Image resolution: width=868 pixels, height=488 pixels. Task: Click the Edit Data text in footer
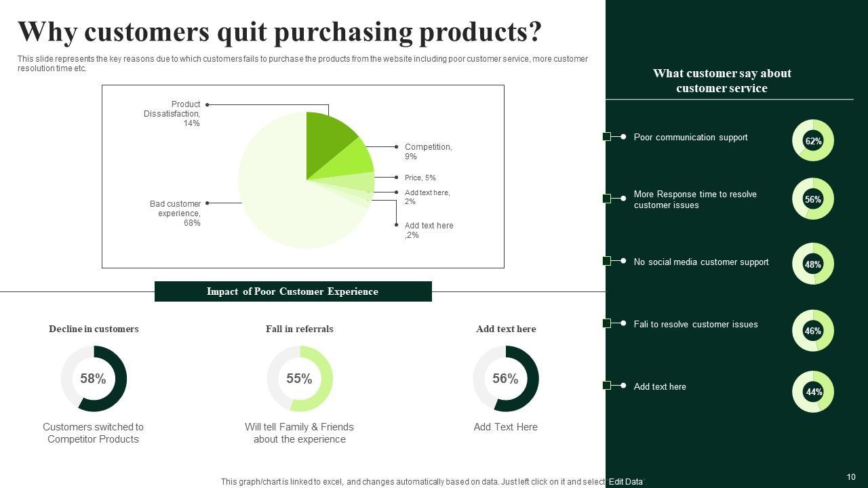pos(625,482)
